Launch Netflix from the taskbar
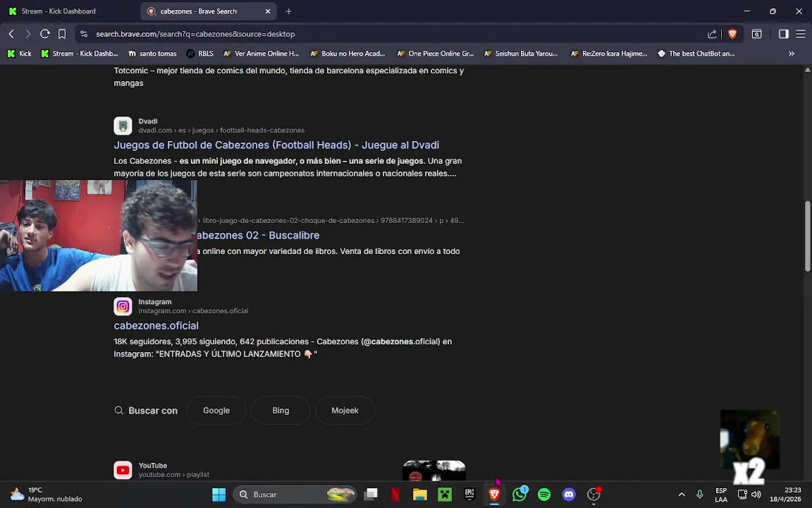The image size is (812, 508). click(x=395, y=495)
